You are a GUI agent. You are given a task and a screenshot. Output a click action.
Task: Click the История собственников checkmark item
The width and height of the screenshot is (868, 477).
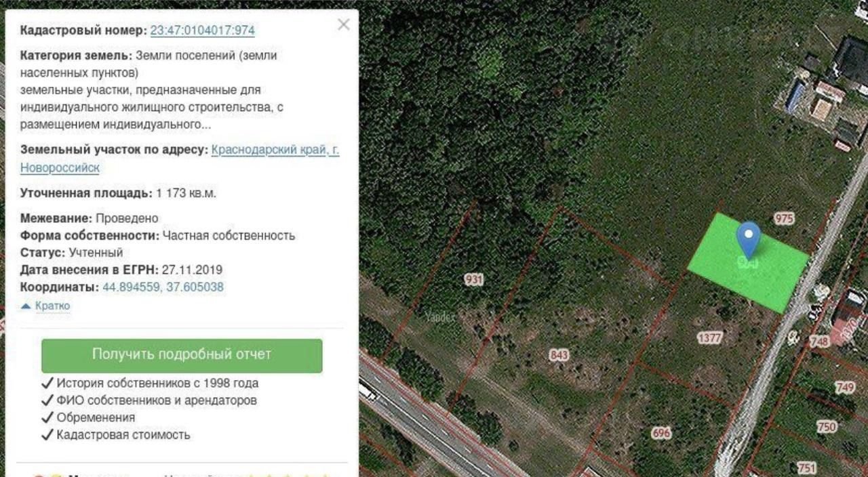150,383
